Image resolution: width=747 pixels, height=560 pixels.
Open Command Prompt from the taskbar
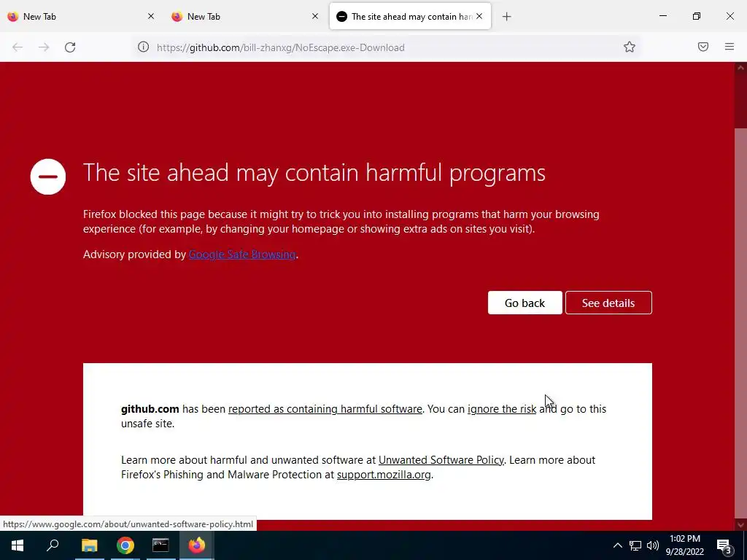coord(160,545)
